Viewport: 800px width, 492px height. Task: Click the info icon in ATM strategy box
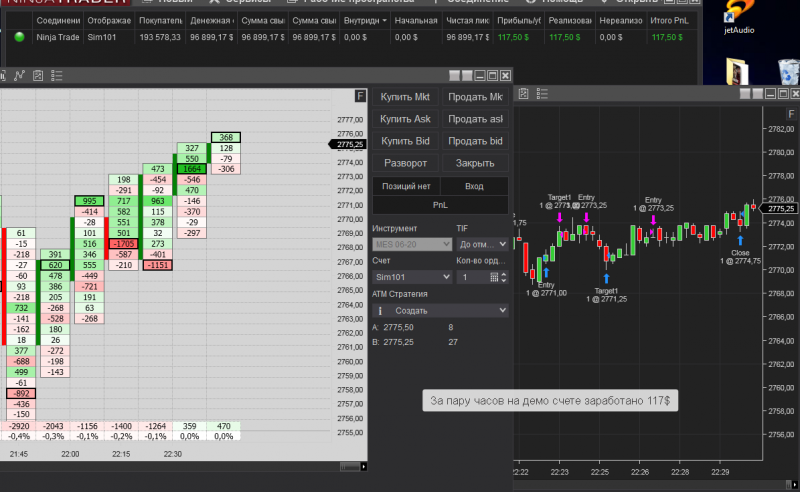380,310
